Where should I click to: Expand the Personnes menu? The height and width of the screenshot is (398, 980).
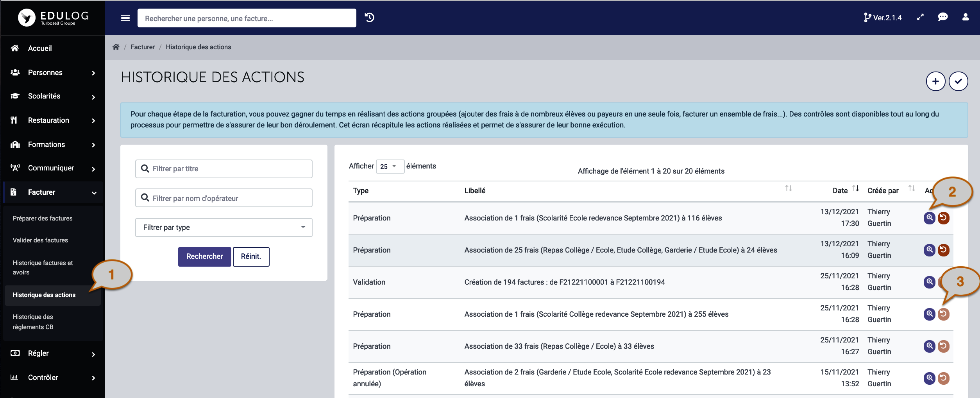coord(52,73)
